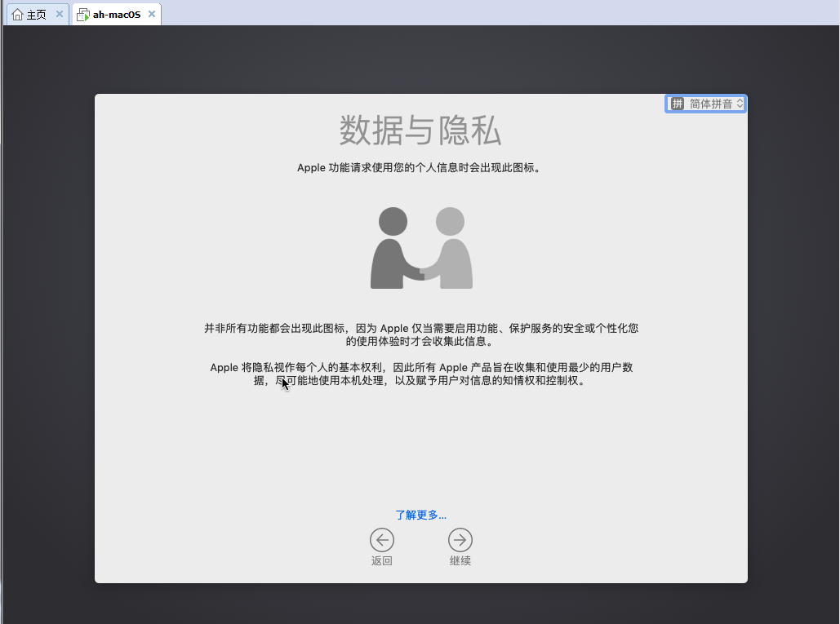Click the continue arrow icon
The height and width of the screenshot is (624, 840).
click(460, 540)
